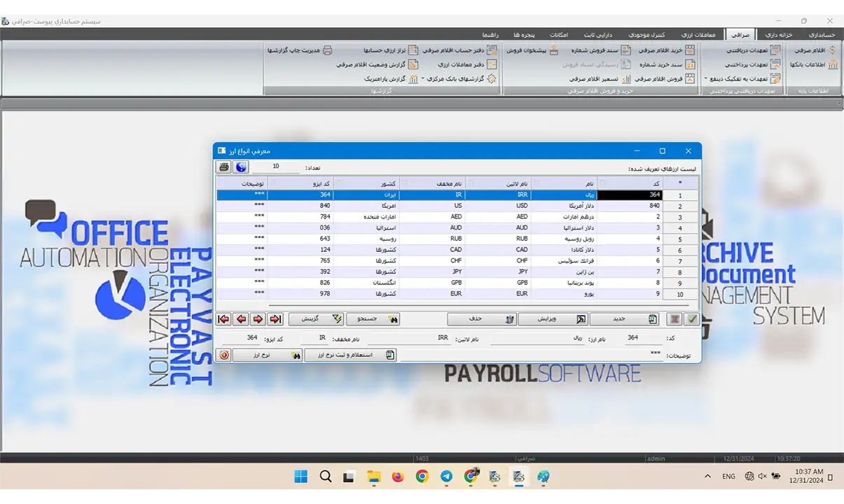Click the جدید (New) button
The height and width of the screenshot is (504, 844).
pyautogui.click(x=625, y=319)
